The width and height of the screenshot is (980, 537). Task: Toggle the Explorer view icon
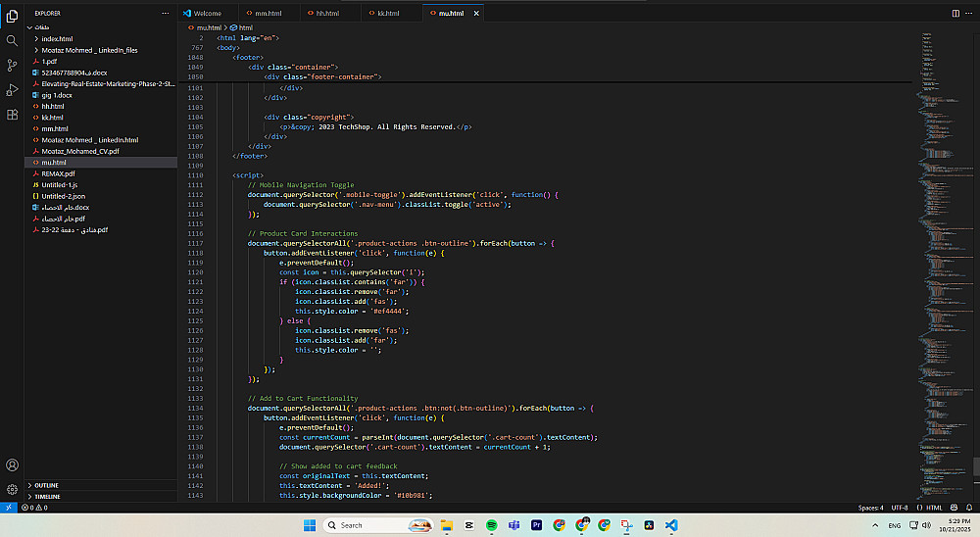(x=12, y=16)
